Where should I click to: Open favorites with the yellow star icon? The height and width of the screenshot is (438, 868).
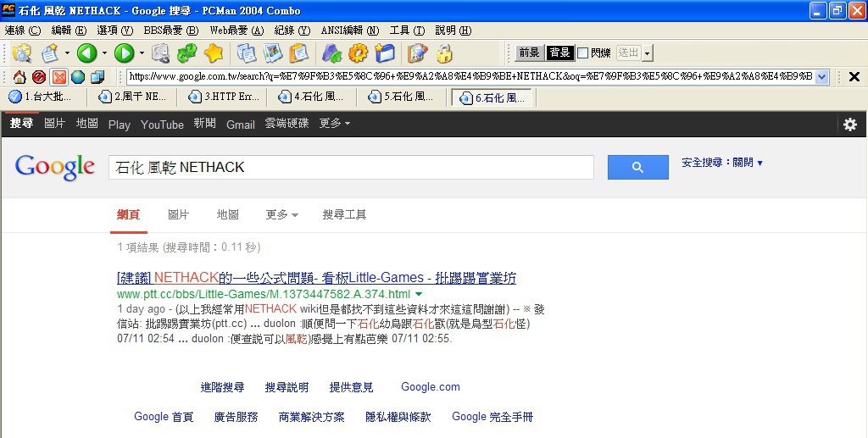tap(213, 53)
